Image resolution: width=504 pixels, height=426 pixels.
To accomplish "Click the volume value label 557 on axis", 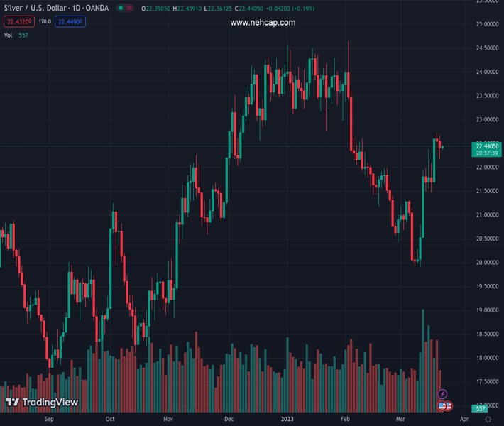I will (481, 409).
